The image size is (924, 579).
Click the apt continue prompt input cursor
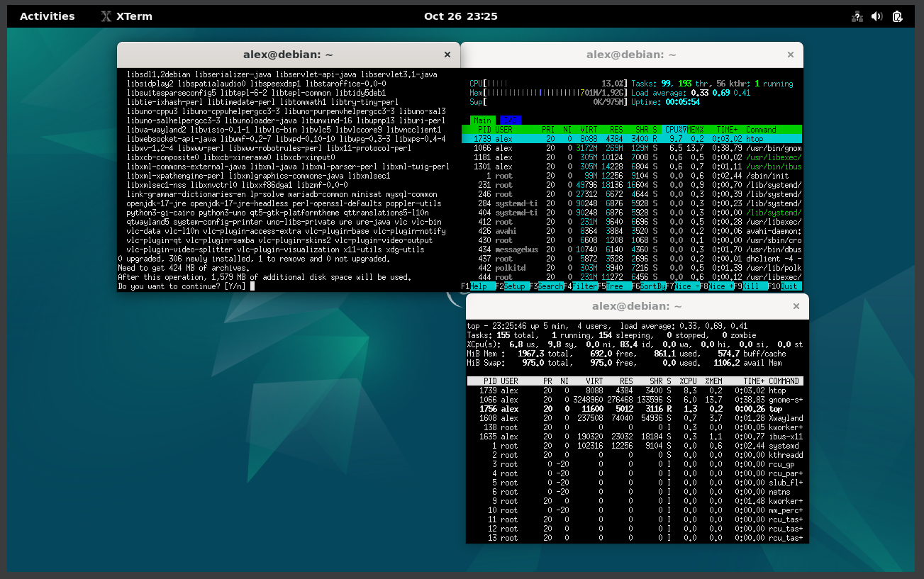pos(252,286)
